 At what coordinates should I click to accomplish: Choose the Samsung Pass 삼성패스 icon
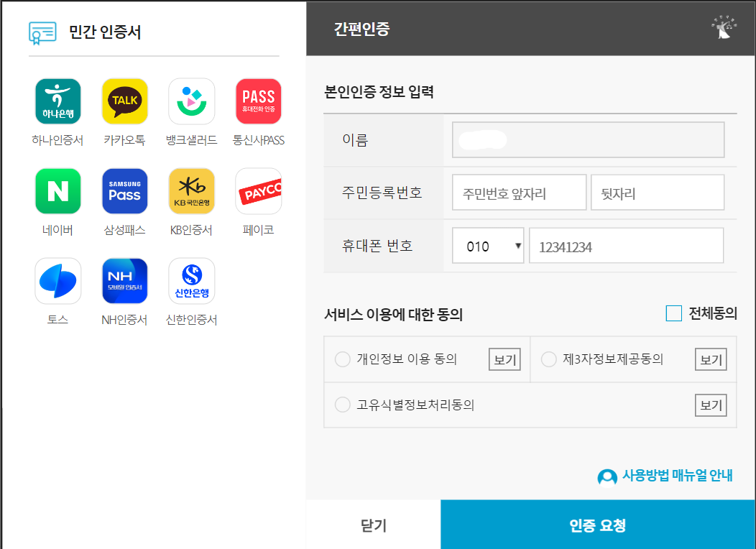(x=125, y=191)
